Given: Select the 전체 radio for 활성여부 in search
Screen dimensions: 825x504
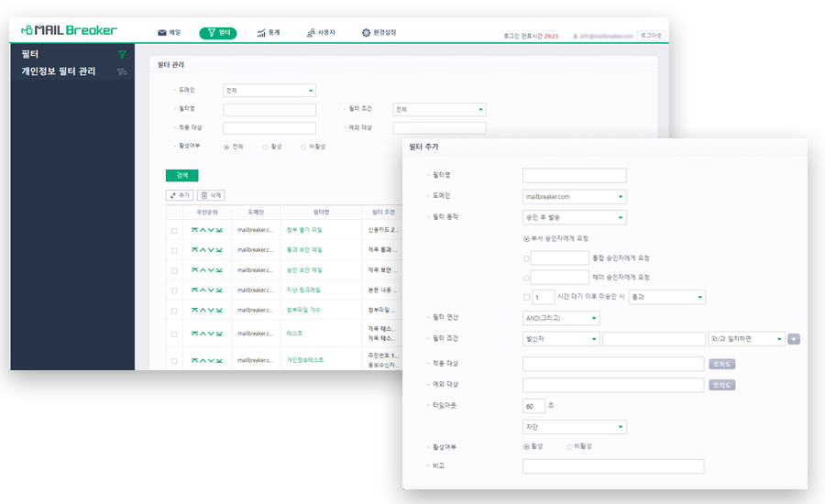Looking at the screenshot, I should (226, 148).
